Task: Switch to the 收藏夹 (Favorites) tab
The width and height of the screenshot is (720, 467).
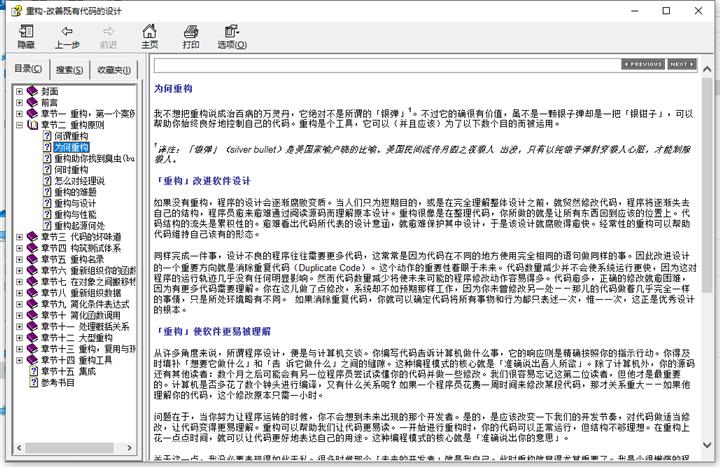Action: (114, 70)
